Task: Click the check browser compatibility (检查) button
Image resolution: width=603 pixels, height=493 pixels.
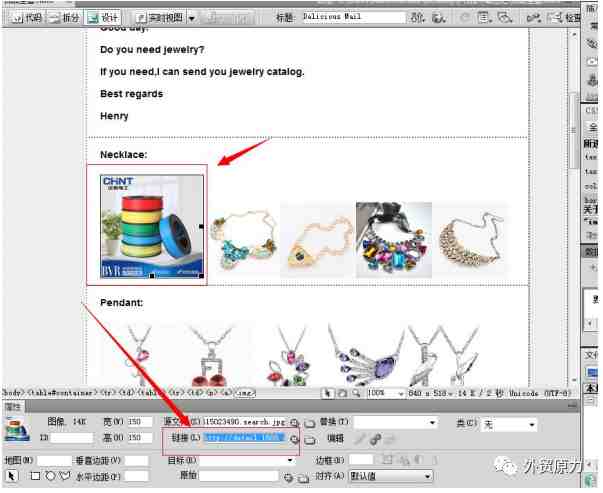Action: point(564,17)
